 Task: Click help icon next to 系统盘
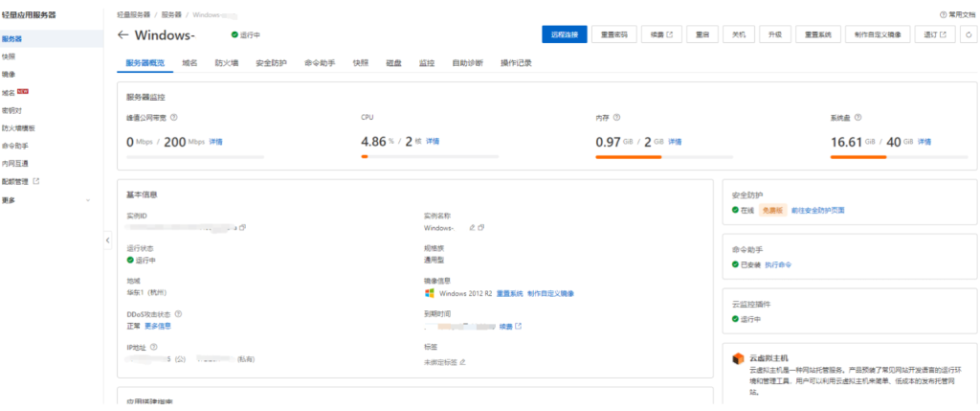point(858,117)
